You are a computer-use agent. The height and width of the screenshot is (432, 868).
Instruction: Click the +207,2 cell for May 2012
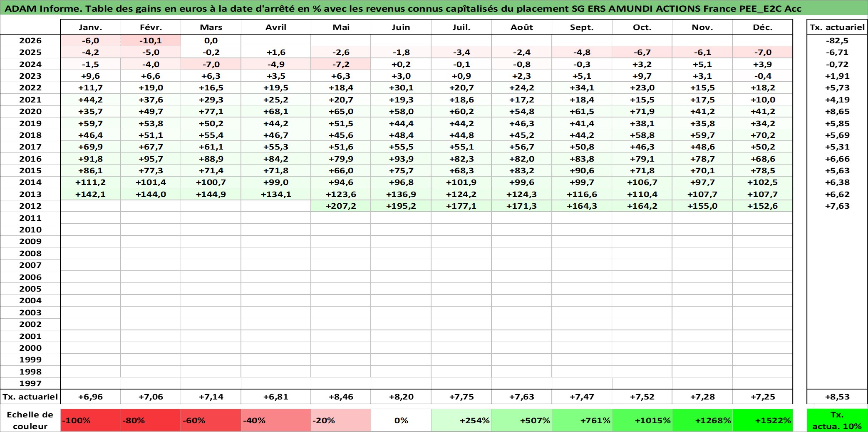pyautogui.click(x=341, y=206)
